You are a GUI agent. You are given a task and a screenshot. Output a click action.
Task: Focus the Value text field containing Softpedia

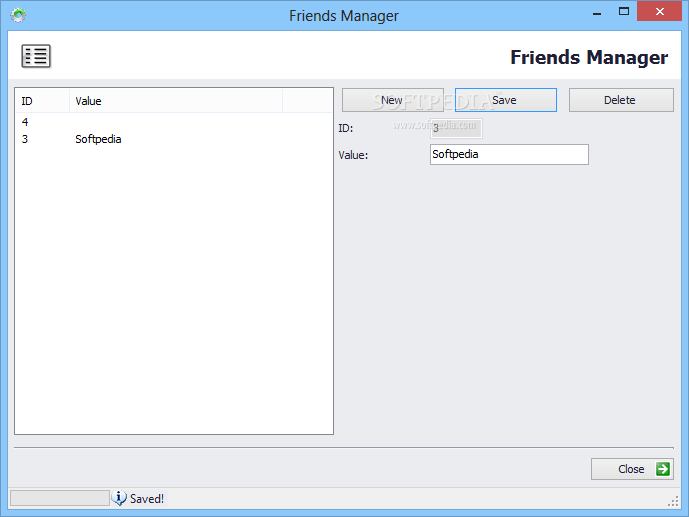coord(509,155)
